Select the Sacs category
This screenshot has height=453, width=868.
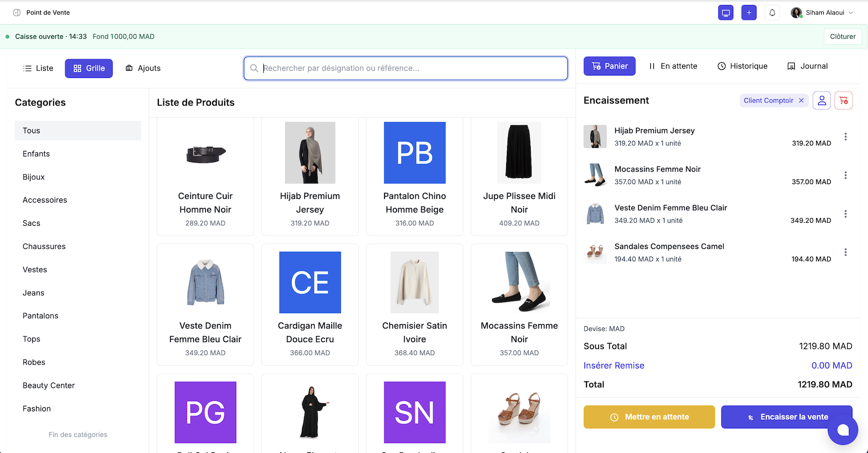(78, 223)
